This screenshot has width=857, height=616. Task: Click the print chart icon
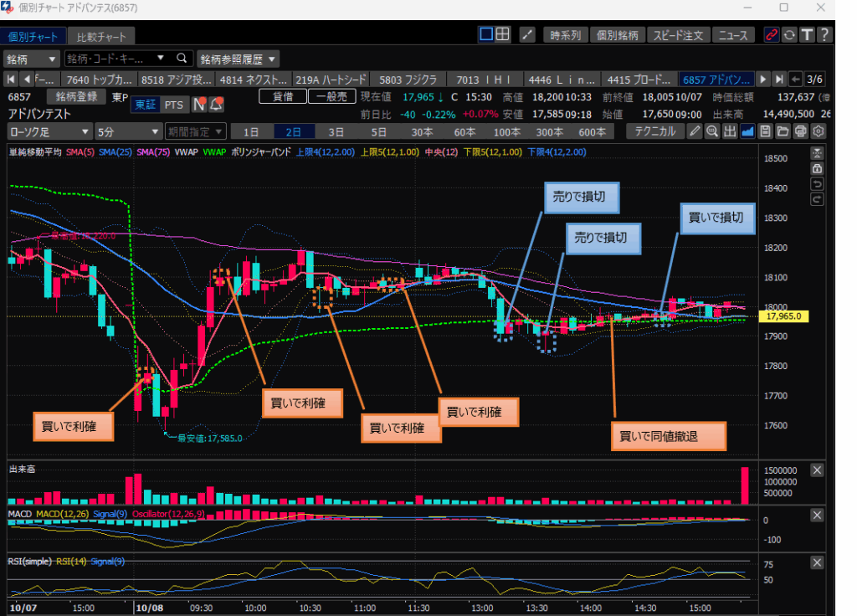pyautogui.click(x=801, y=131)
